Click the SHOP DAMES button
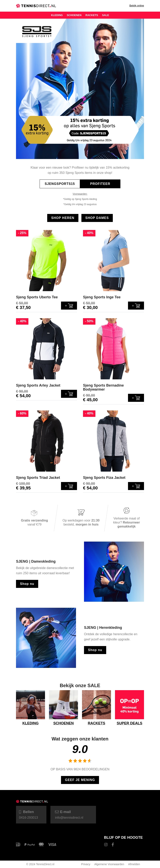This screenshot has width=160, height=868. point(97,218)
